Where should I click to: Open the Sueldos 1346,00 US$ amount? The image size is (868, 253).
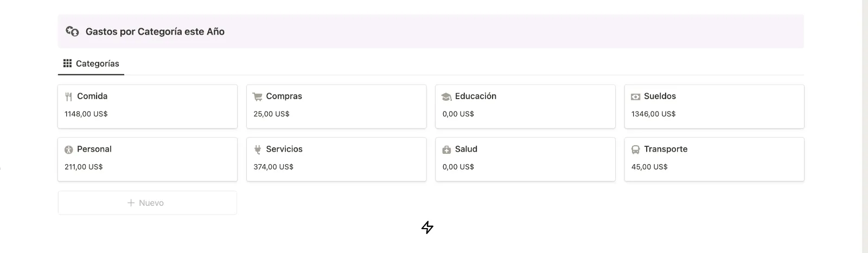653,114
